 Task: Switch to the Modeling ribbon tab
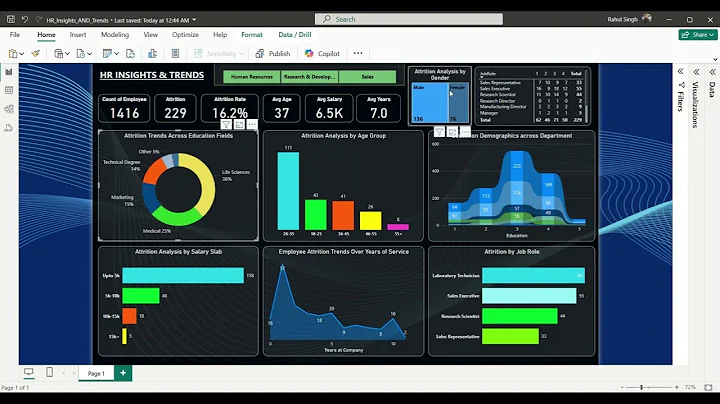pos(115,34)
